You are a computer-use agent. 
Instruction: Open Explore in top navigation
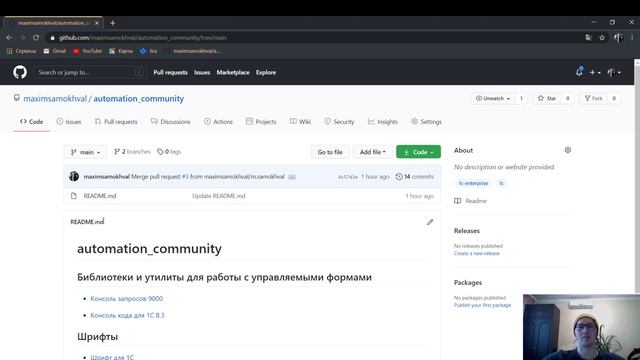(266, 72)
